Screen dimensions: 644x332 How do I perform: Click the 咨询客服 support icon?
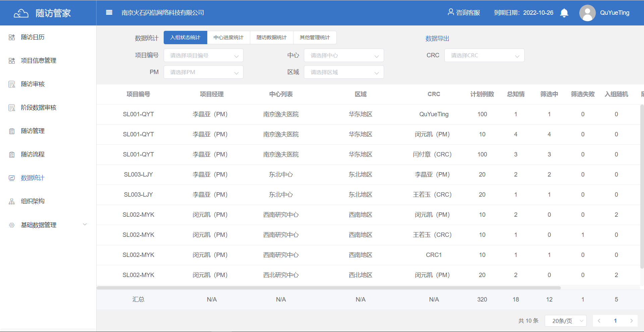click(x=451, y=12)
